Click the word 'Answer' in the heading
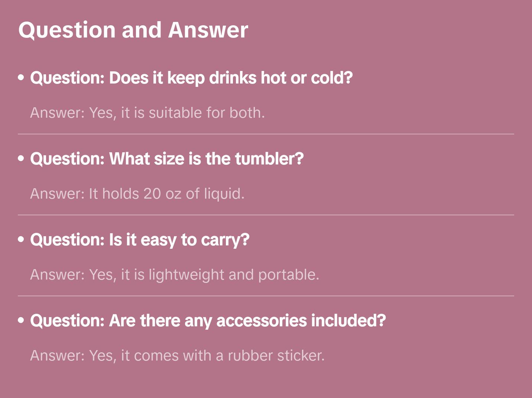Image resolution: width=532 pixels, height=398 pixels. tap(208, 30)
